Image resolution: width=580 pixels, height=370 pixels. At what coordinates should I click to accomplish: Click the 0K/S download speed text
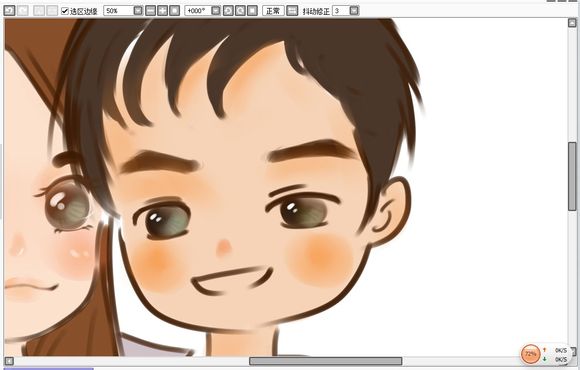tap(561, 359)
